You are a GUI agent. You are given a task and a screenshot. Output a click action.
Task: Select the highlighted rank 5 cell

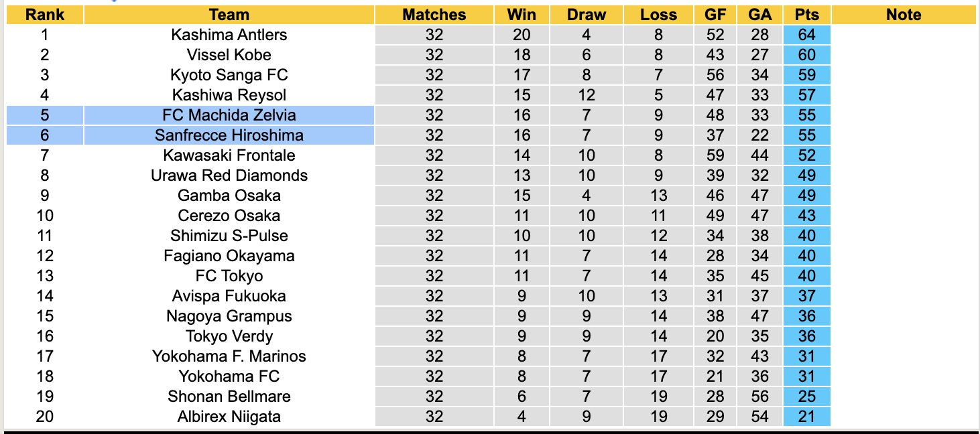point(45,115)
